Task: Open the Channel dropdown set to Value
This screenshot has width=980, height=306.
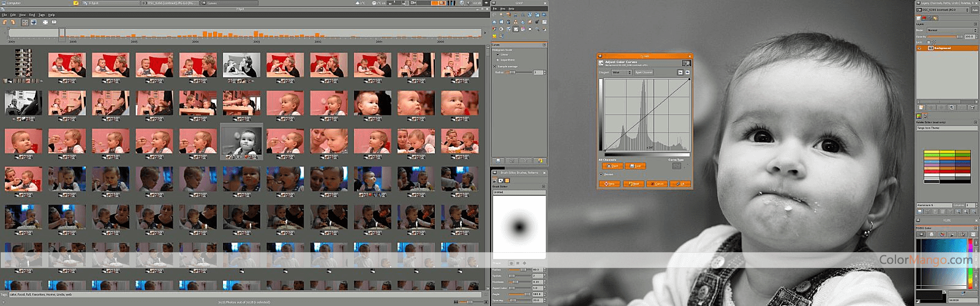Action: pos(621,72)
